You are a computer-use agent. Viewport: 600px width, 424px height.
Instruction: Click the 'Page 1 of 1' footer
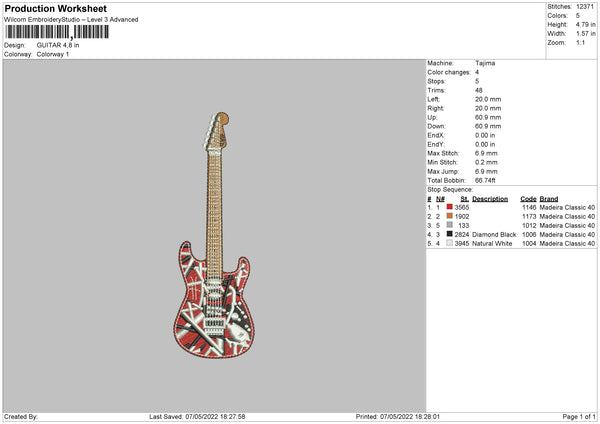(x=579, y=416)
